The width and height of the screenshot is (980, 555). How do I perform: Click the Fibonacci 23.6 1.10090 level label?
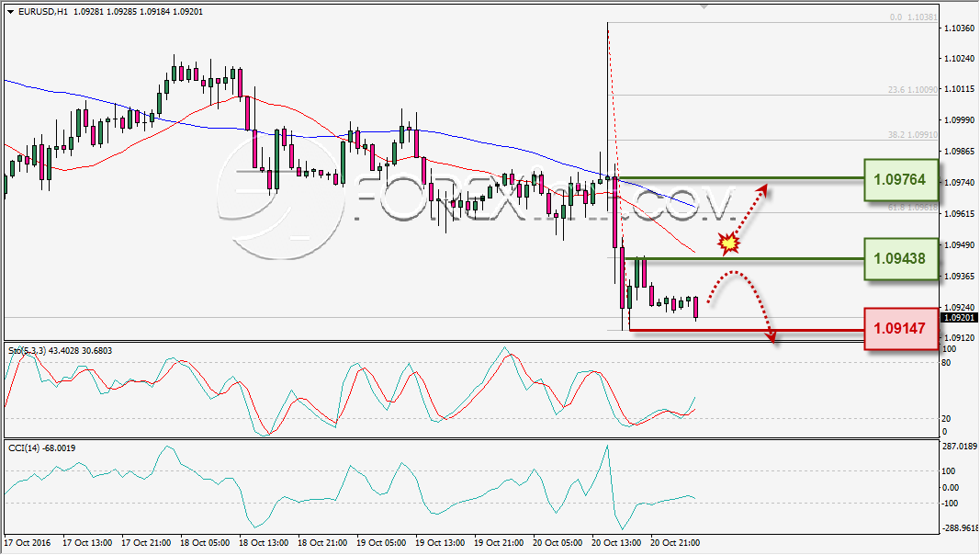click(913, 90)
